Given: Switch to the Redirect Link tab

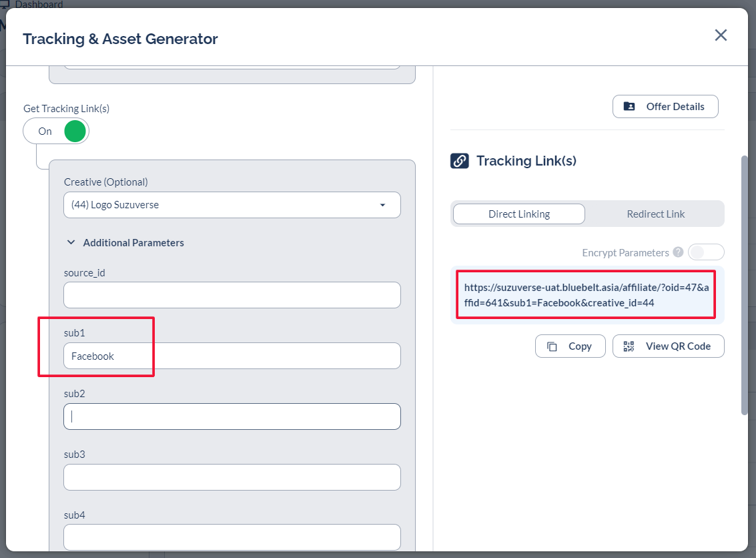Looking at the screenshot, I should point(655,214).
